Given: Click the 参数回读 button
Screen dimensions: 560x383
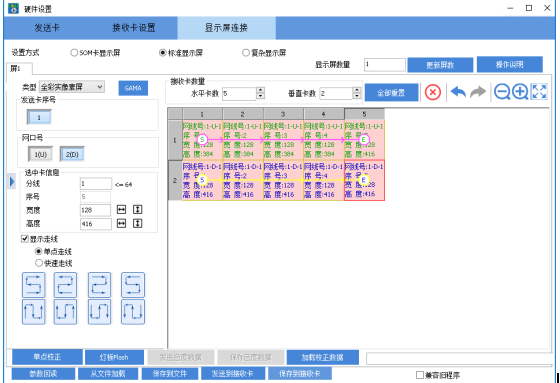Looking at the screenshot, I should tap(43, 374).
